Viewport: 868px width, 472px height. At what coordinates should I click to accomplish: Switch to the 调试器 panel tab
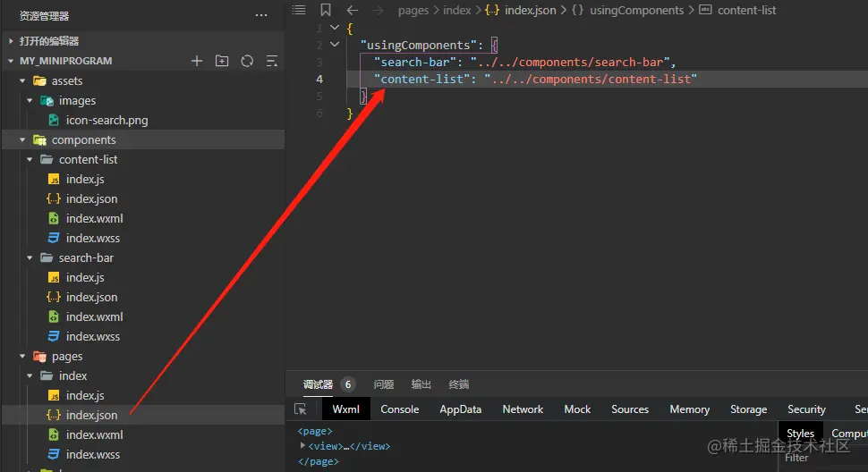pyautogui.click(x=318, y=384)
